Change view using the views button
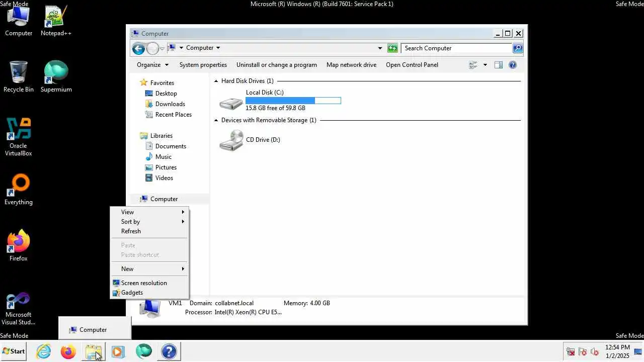Image resolution: width=644 pixels, height=362 pixels. coord(473,65)
